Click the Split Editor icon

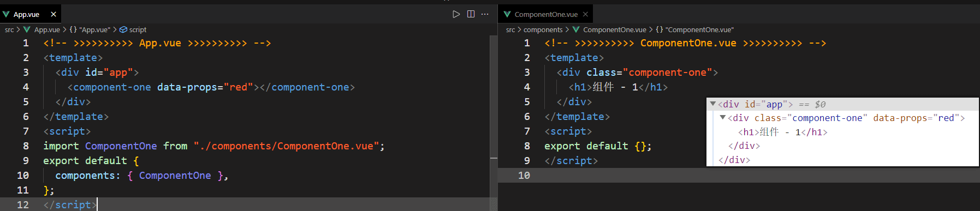(x=471, y=14)
